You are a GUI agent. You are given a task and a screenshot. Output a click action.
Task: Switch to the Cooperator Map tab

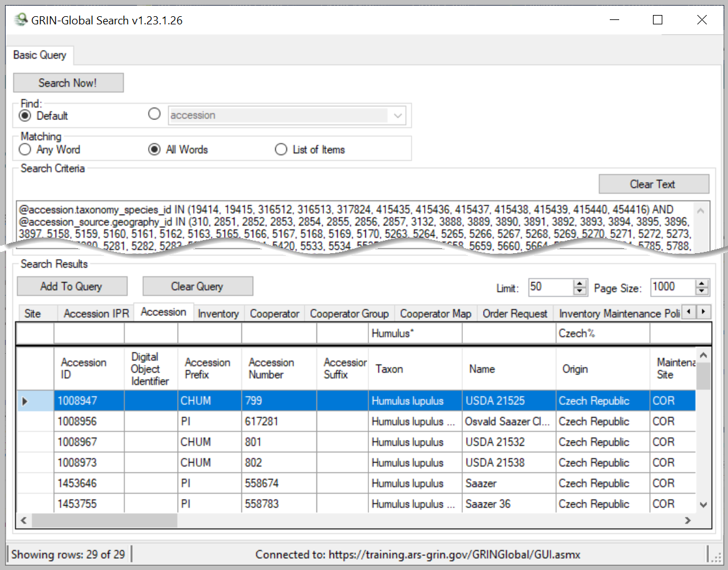(x=435, y=314)
